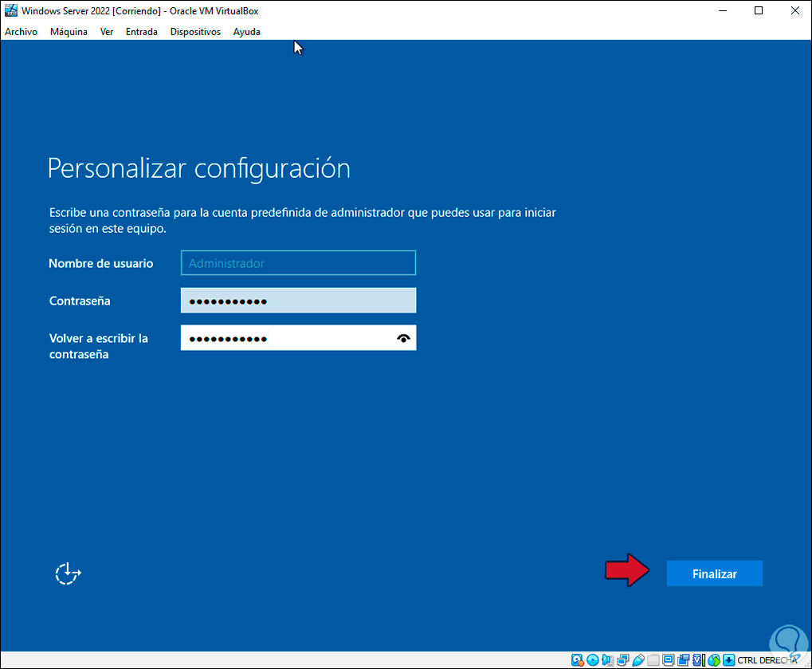This screenshot has width=812, height=669.
Task: Minimize the VirtualBox window
Action: point(723,11)
